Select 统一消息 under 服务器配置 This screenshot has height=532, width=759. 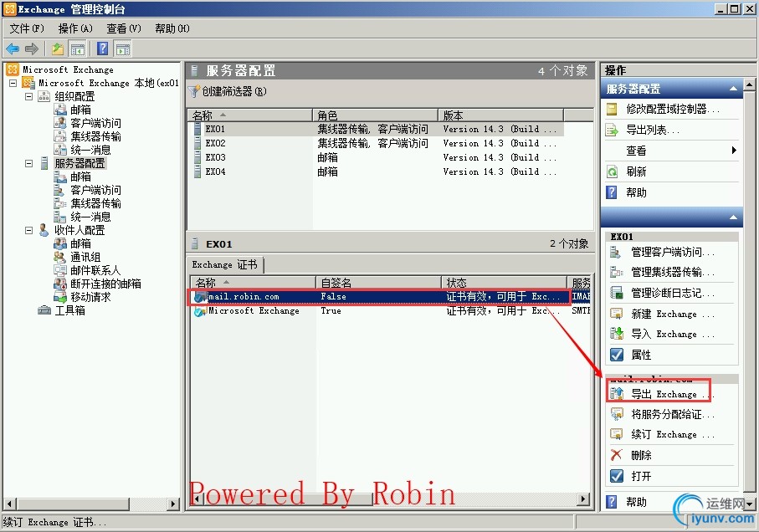(x=90, y=217)
